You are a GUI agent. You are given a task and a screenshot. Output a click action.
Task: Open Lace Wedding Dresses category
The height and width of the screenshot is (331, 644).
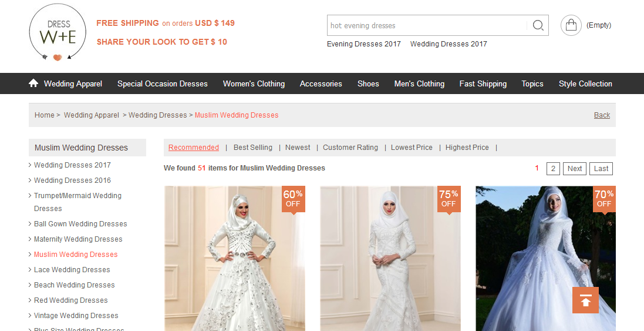72,269
